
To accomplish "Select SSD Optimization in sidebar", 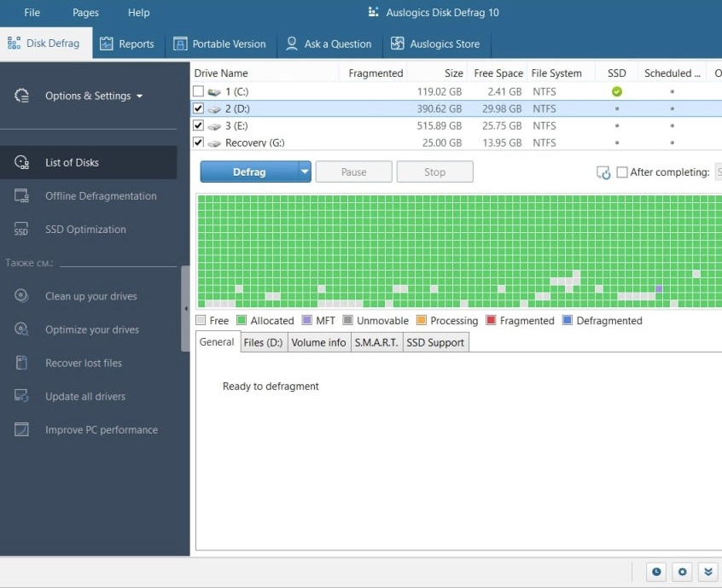I will point(85,230).
